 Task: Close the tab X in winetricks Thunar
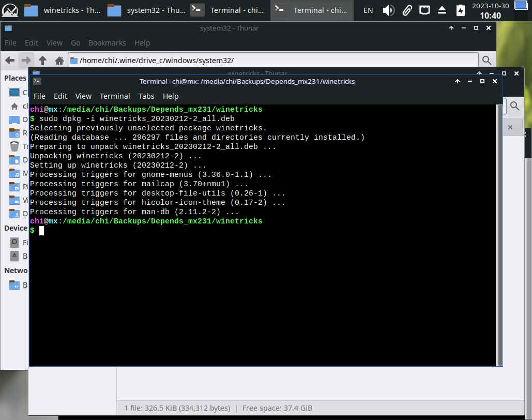pyautogui.click(x=510, y=127)
